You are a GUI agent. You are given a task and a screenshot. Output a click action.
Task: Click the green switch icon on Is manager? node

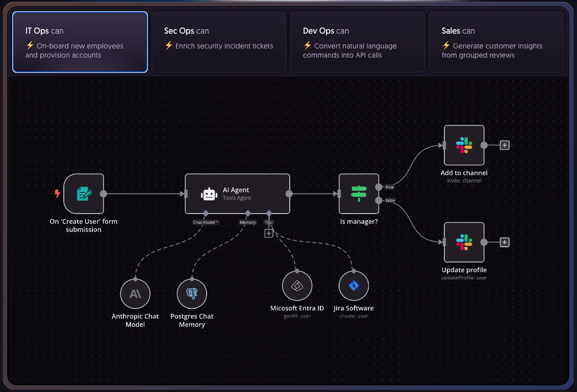click(x=359, y=194)
